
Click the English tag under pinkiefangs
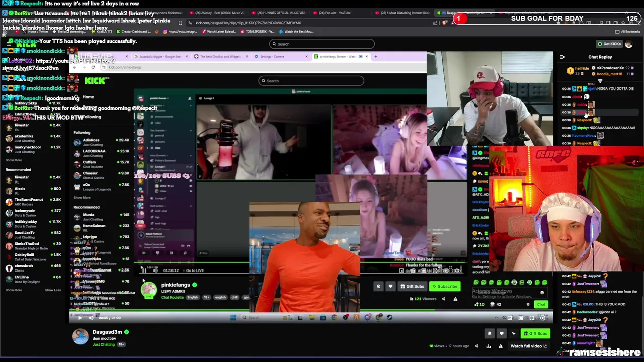(193, 297)
